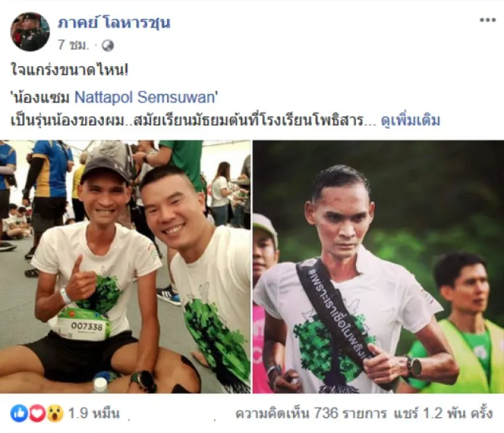Click the post headline ใจแกร่งขนาดไหน!
Image resolution: width=504 pixels, height=433 pixels.
pos(70,70)
